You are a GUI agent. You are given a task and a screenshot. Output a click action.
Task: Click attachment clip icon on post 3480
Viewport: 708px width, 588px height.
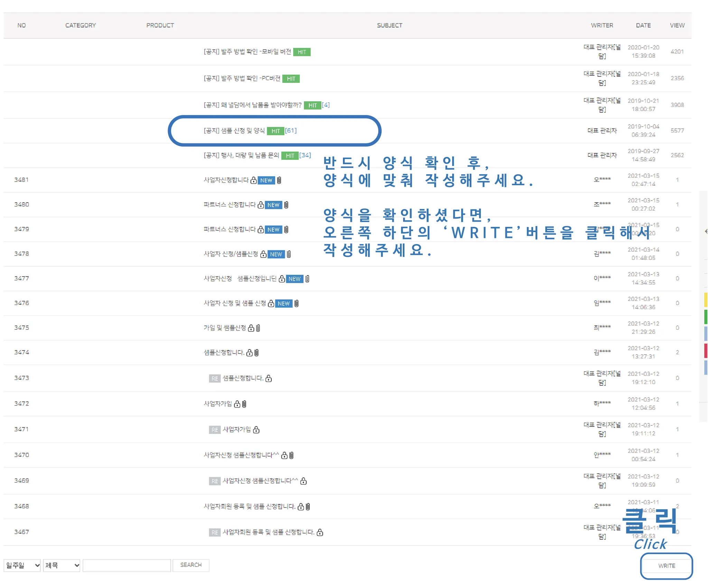tap(286, 205)
